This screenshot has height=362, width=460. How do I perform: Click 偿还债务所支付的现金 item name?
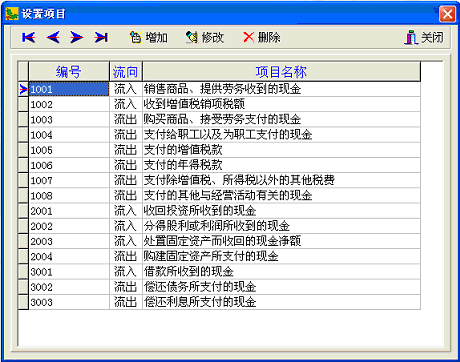(x=200, y=287)
